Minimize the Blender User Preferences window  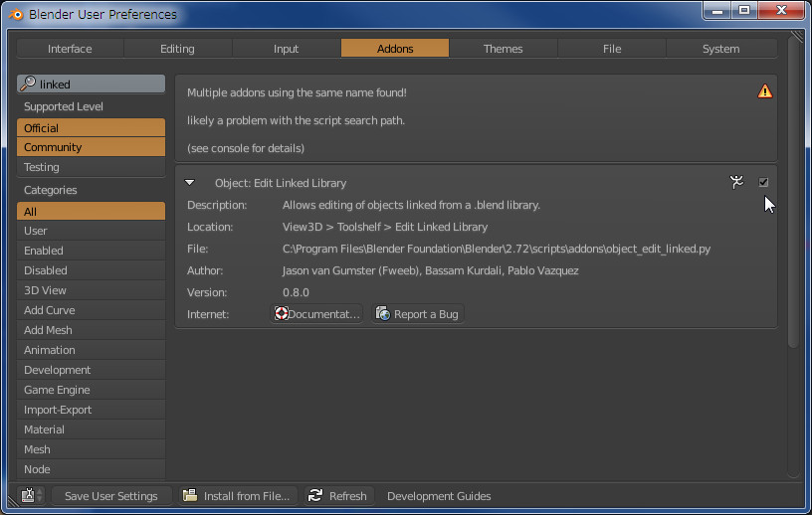(x=717, y=10)
